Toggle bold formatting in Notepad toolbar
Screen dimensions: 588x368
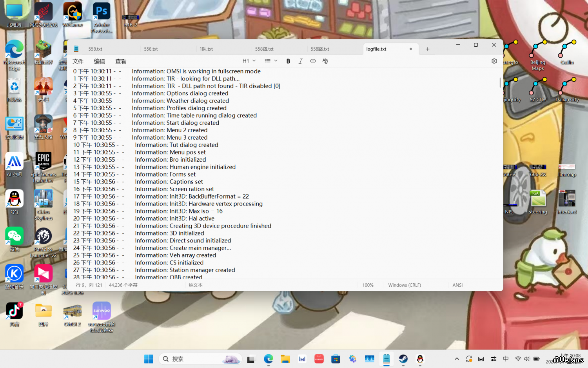(288, 61)
